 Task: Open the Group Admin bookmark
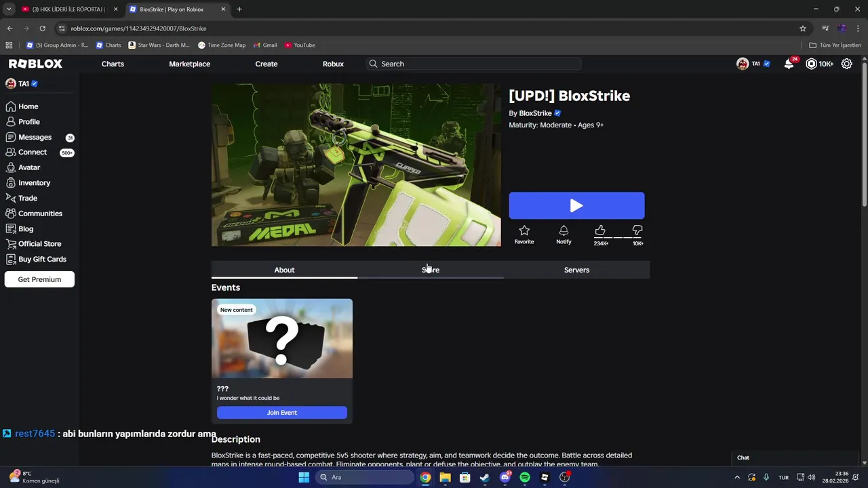click(x=58, y=45)
